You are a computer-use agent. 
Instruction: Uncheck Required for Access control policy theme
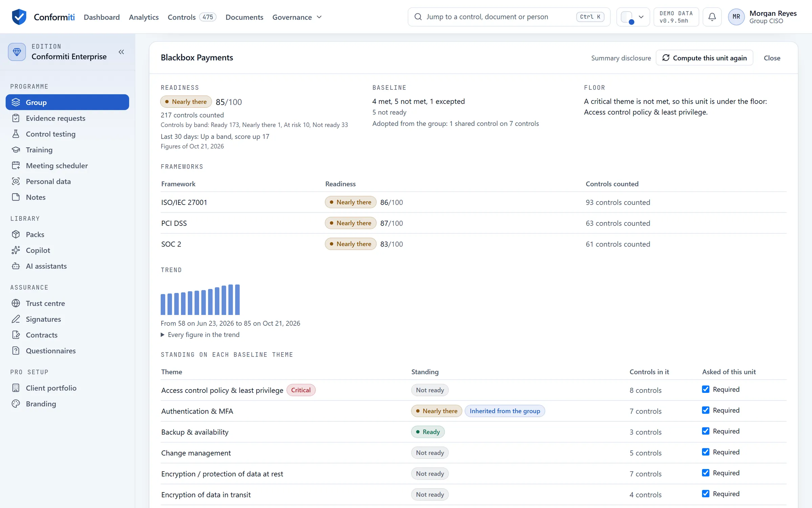[x=705, y=389]
